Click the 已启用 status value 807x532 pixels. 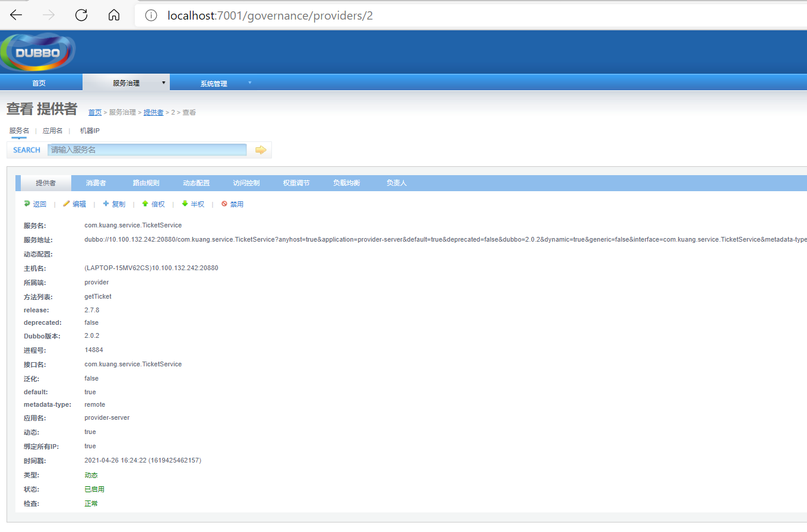94,489
